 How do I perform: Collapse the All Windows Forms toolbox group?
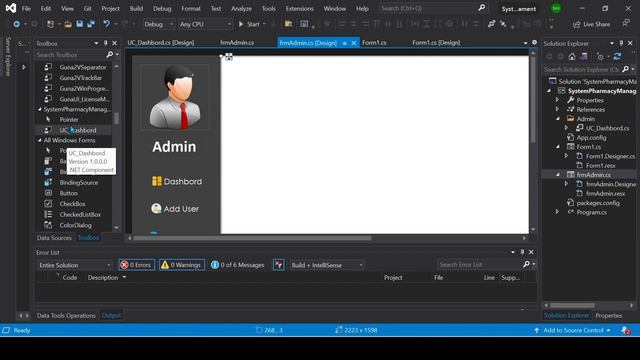(x=40, y=140)
